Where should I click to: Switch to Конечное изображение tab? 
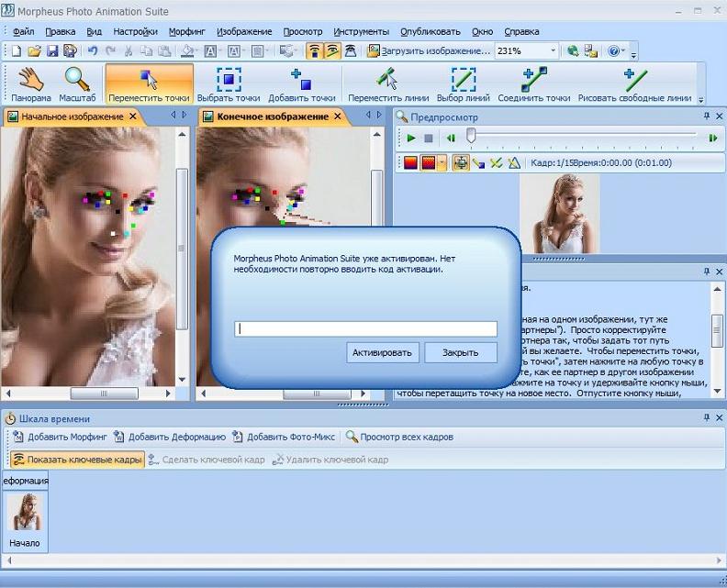pyautogui.click(x=274, y=116)
